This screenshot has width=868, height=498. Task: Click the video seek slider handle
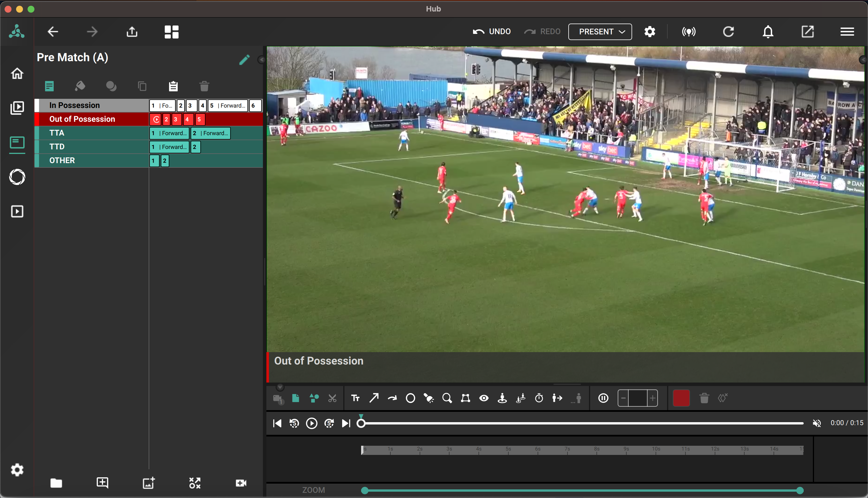[361, 423]
